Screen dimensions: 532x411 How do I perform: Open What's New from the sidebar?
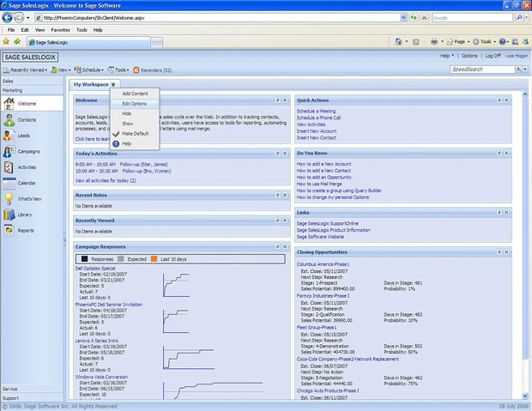click(32, 199)
